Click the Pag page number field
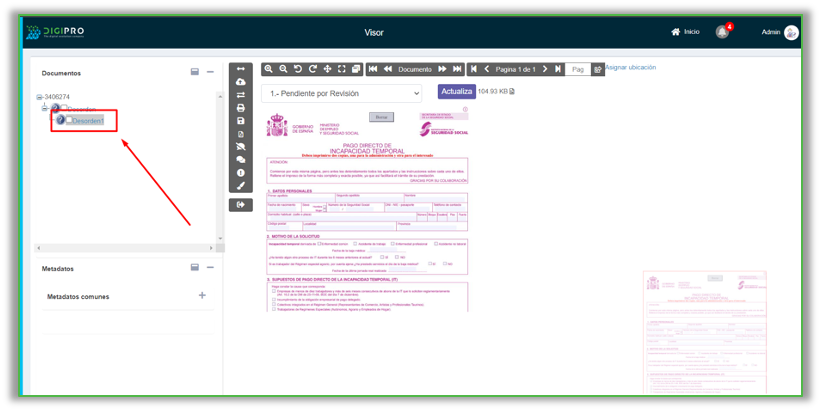This screenshot has height=412, width=822. tap(578, 70)
